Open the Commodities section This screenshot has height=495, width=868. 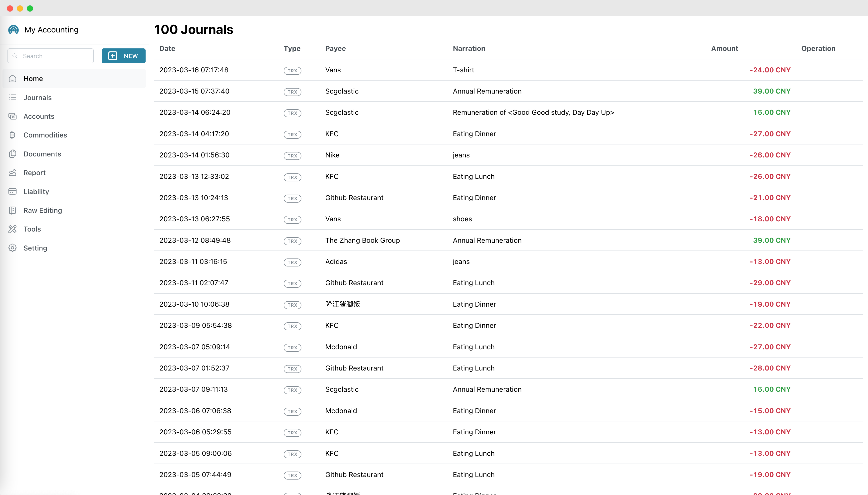click(x=45, y=135)
